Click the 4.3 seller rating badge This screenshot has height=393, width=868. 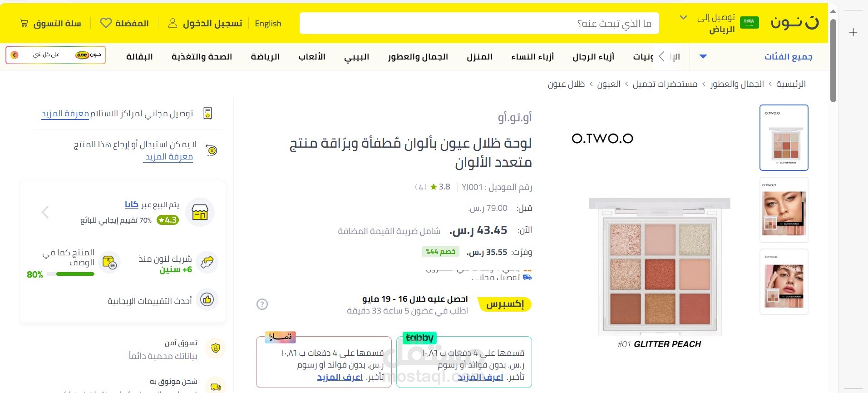168,220
